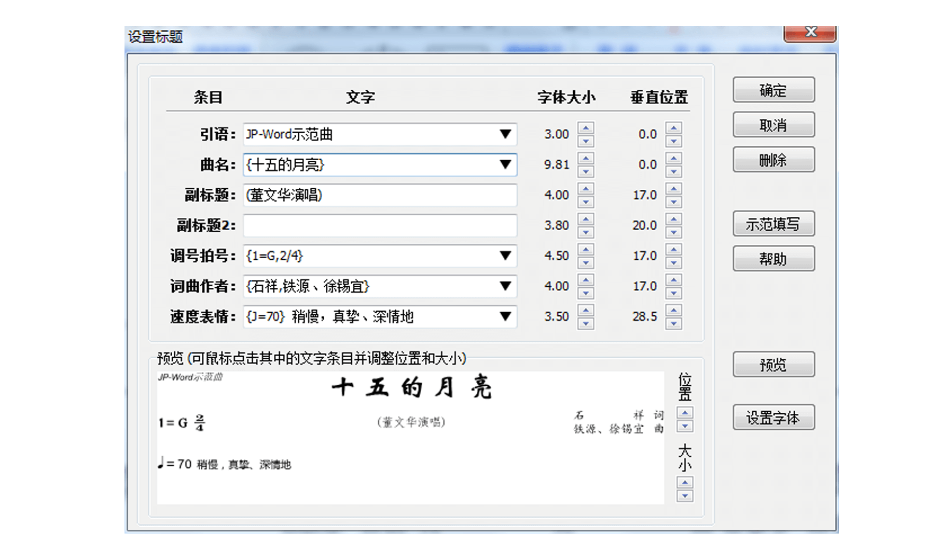This screenshot has width=940, height=560.
Task: Expand the 曲名 dropdown list
Action: point(505,165)
